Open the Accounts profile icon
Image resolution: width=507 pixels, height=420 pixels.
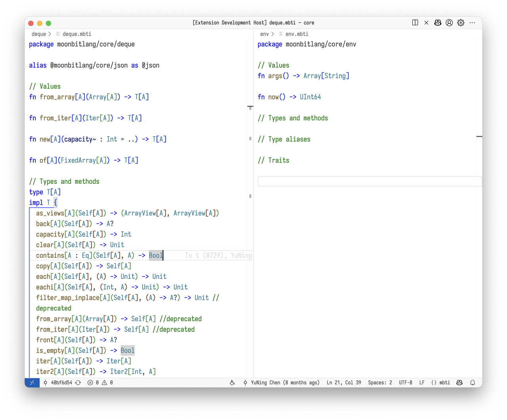pyautogui.click(x=449, y=23)
